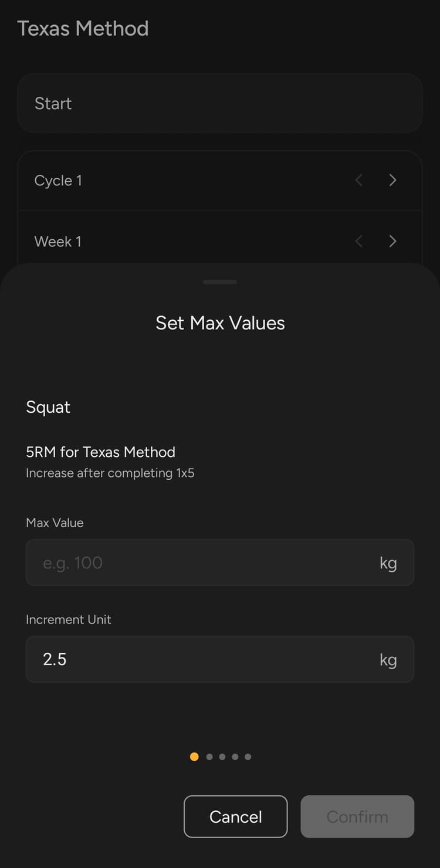Image resolution: width=440 pixels, height=868 pixels.
Task: Tap the bottom sheet drag handle
Action: [x=220, y=282]
